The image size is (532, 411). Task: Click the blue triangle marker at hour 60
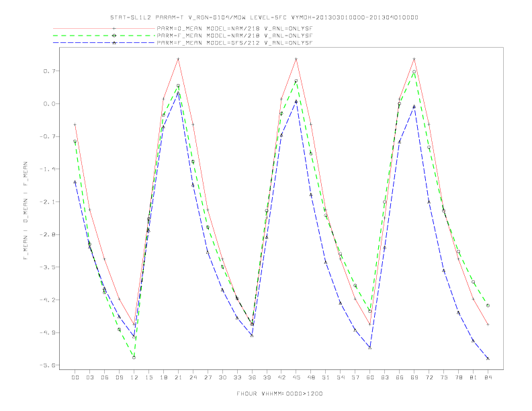pyautogui.click(x=370, y=348)
